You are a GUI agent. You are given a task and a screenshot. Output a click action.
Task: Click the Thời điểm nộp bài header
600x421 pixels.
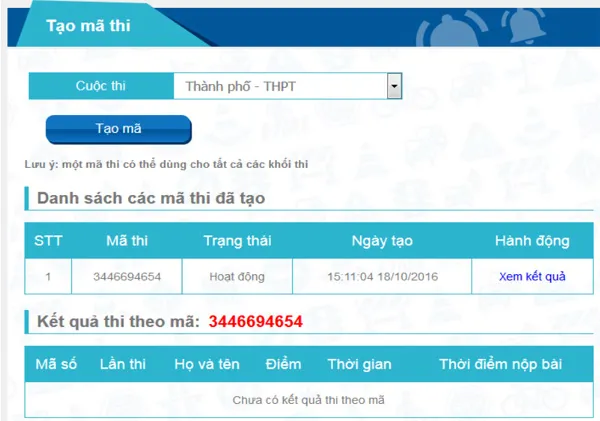tap(501, 364)
